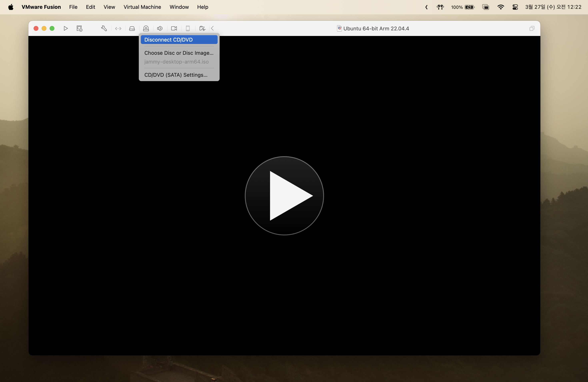Click the Wi-Fi status icon
588x382 pixels.
[501, 7]
